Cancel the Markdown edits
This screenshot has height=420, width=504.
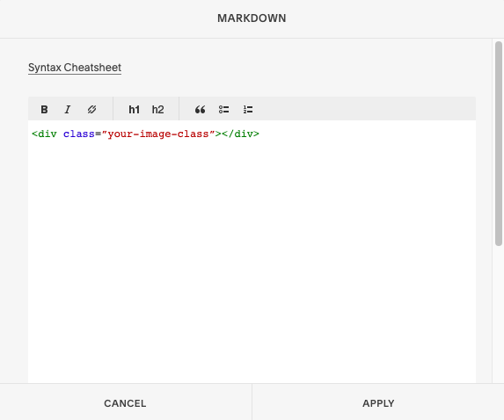coord(126,403)
